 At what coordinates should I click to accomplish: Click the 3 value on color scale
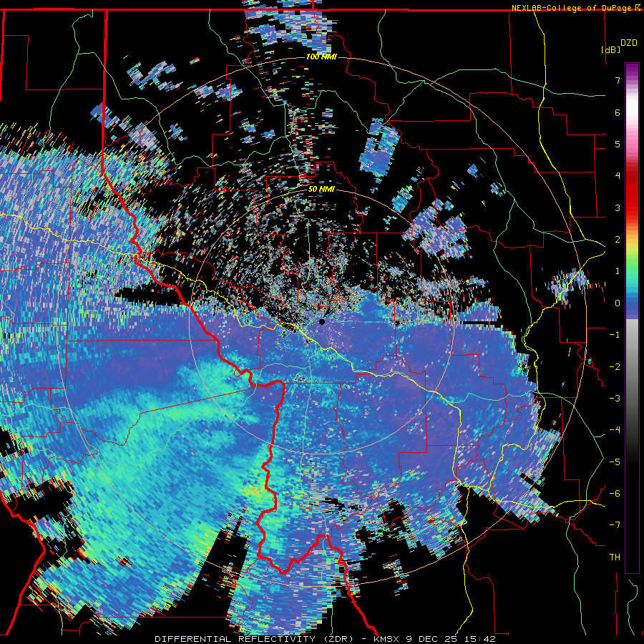click(x=618, y=208)
